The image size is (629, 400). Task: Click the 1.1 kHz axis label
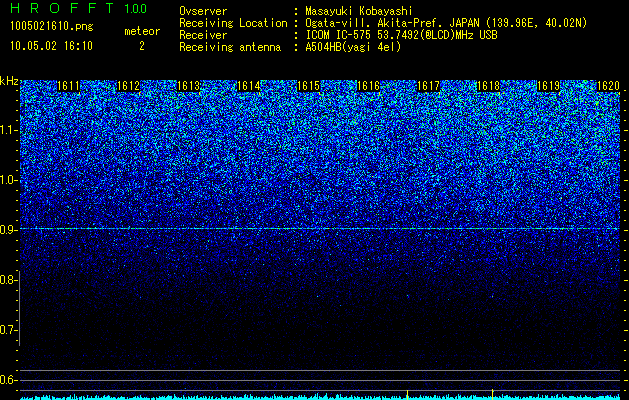[x=7, y=130]
